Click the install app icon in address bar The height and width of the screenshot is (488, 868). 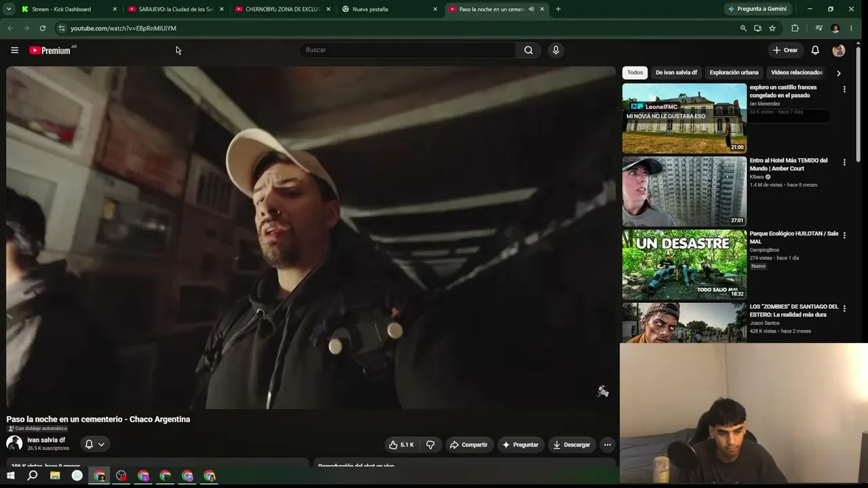[x=757, y=28]
